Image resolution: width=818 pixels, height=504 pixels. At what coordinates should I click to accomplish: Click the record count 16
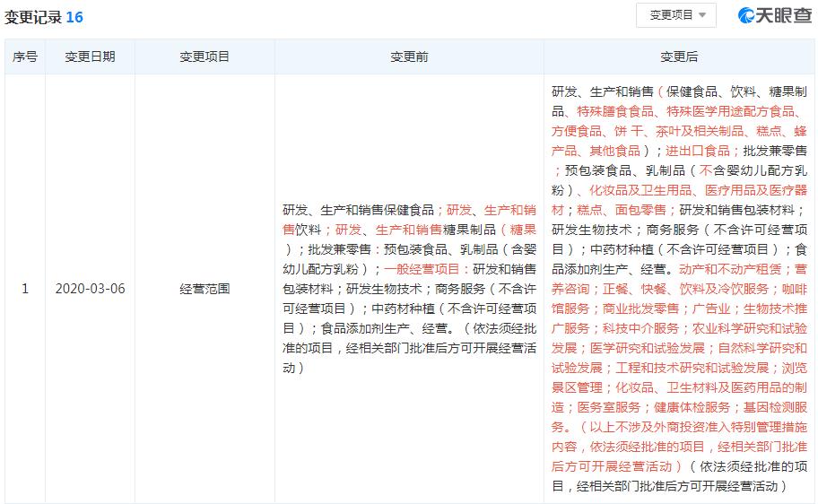pyautogui.click(x=74, y=17)
